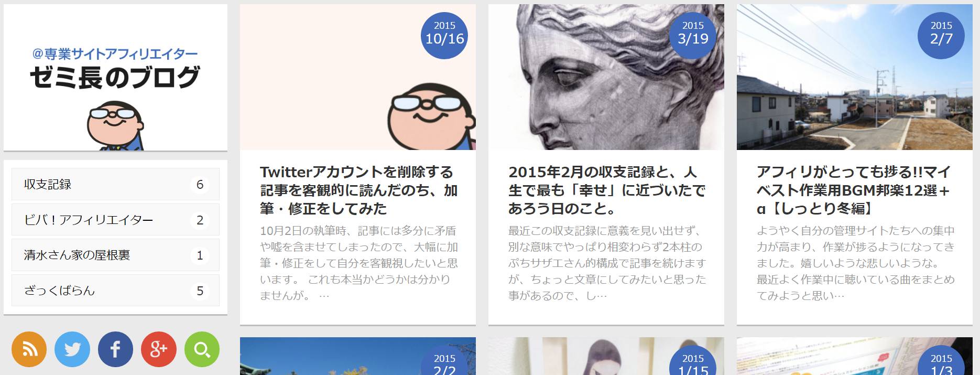Click the statue face drawing thumbnail
980x375 pixels.
(606, 78)
